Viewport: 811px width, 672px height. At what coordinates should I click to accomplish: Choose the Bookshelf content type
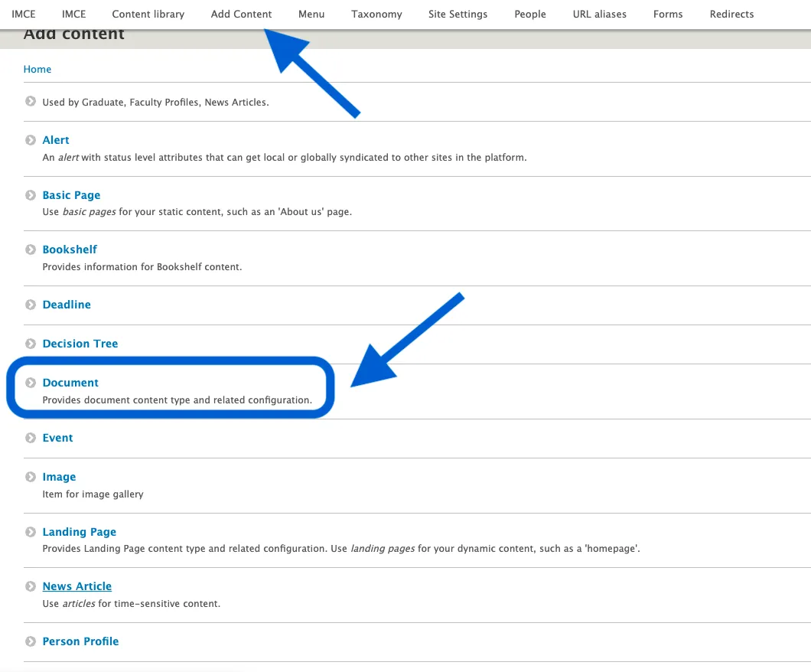[70, 250]
